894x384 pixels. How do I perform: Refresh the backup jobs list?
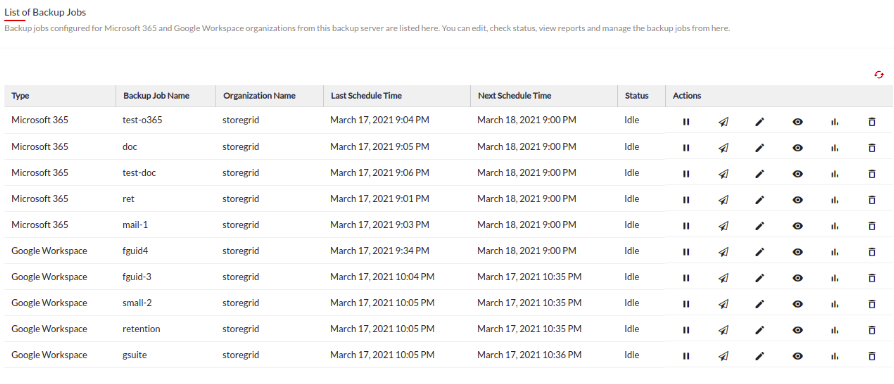click(879, 75)
